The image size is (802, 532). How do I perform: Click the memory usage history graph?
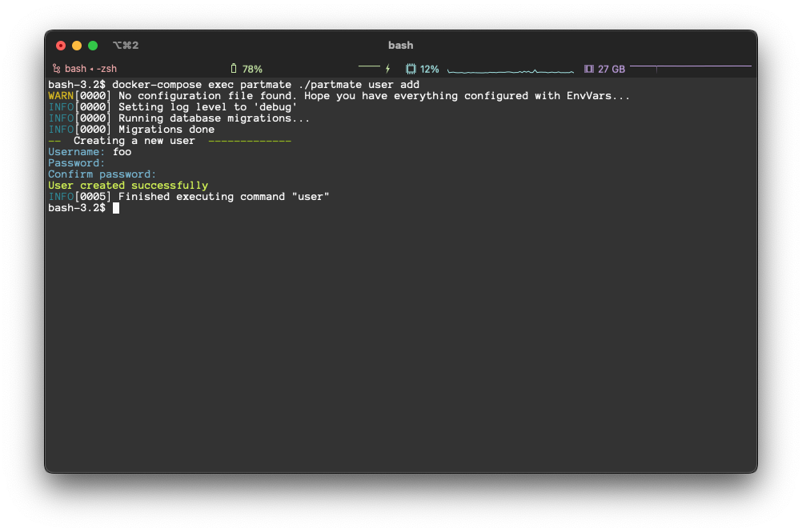(x=691, y=68)
